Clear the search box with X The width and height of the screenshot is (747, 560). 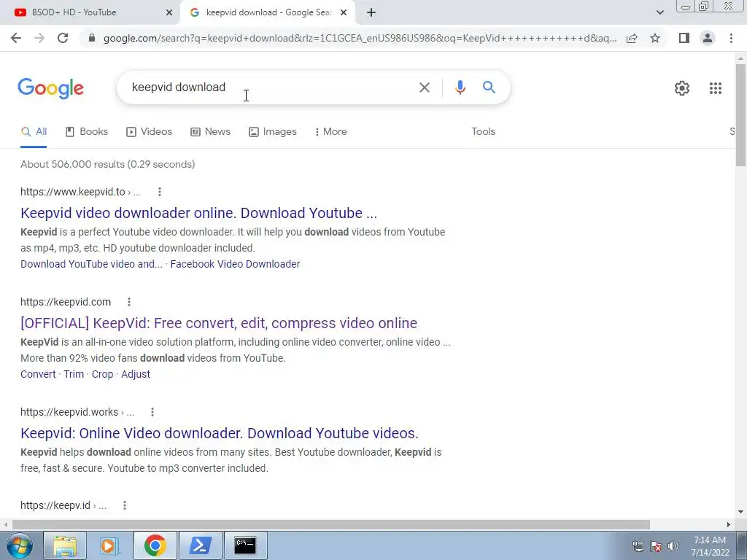pos(425,87)
